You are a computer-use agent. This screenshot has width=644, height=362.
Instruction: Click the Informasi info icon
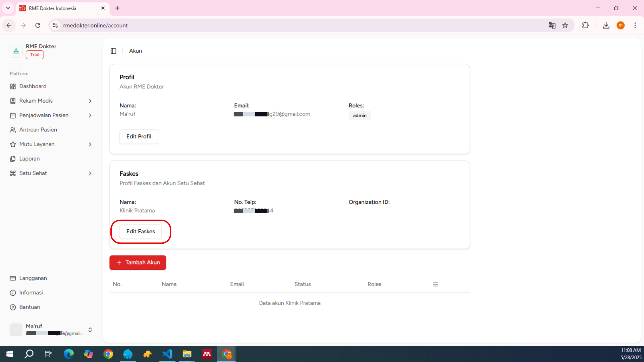tap(13, 293)
